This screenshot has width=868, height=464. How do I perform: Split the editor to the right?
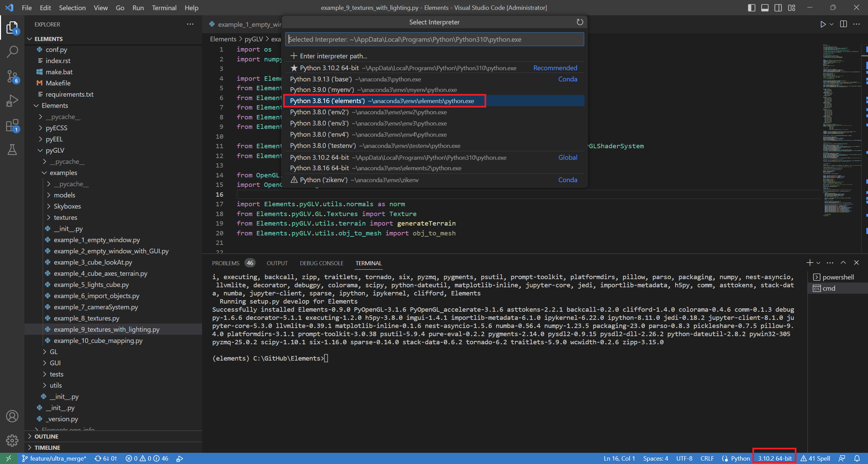[843, 24]
